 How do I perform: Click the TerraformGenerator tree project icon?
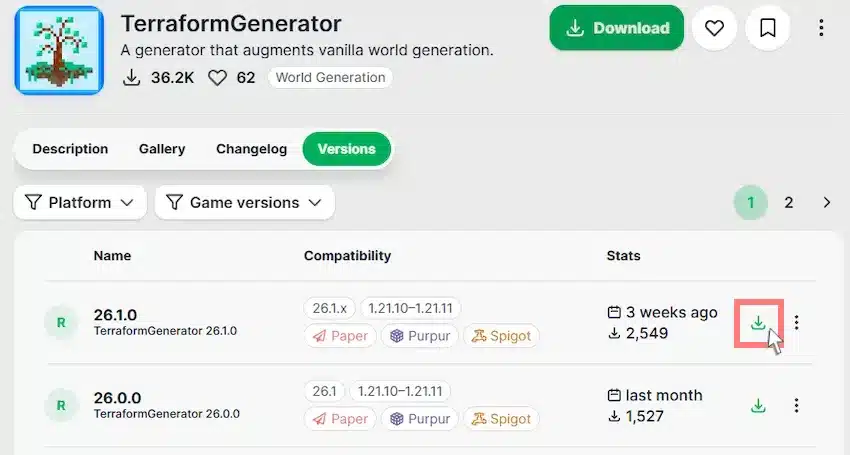tap(59, 50)
